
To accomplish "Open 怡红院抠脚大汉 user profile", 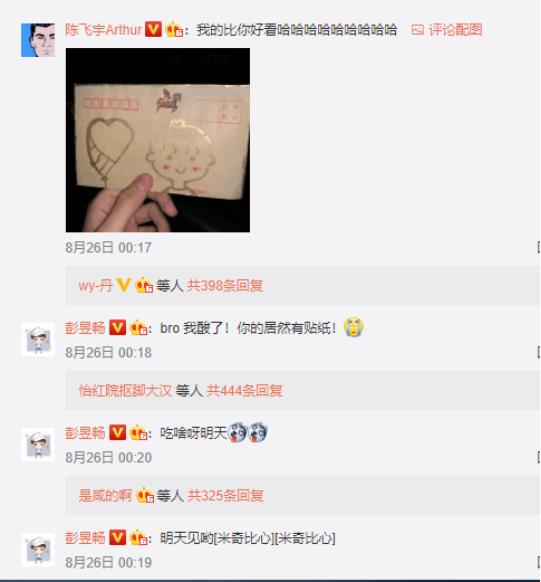I will (x=125, y=390).
